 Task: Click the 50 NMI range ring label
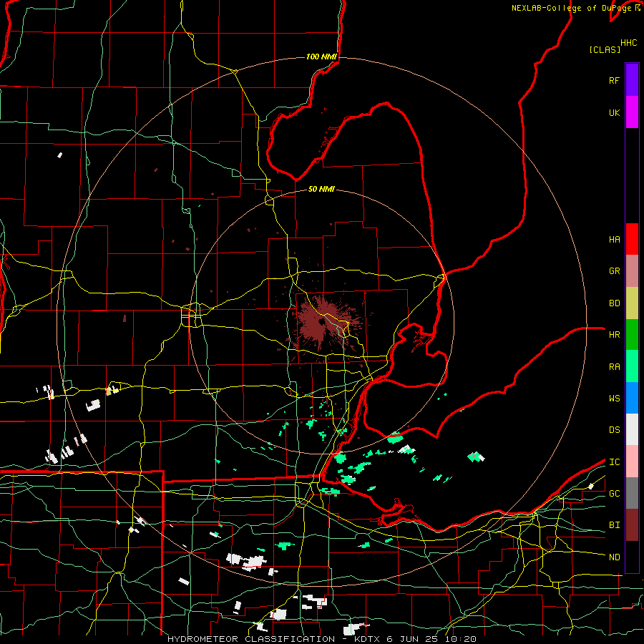tap(321, 189)
